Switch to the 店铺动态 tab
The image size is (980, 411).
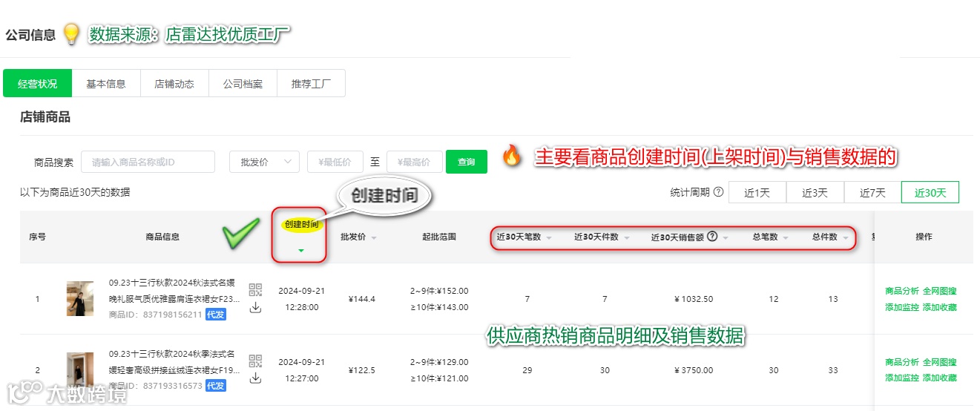point(174,84)
